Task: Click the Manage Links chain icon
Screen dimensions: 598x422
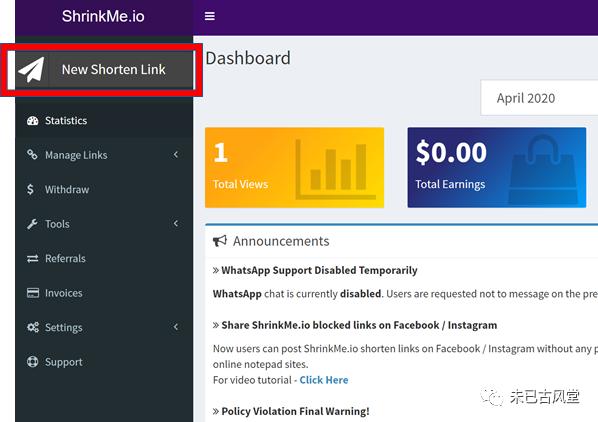Action: click(x=32, y=155)
